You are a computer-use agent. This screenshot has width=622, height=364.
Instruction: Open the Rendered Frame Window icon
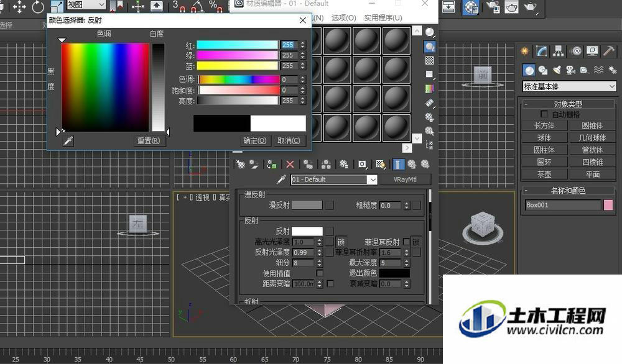tap(511, 7)
